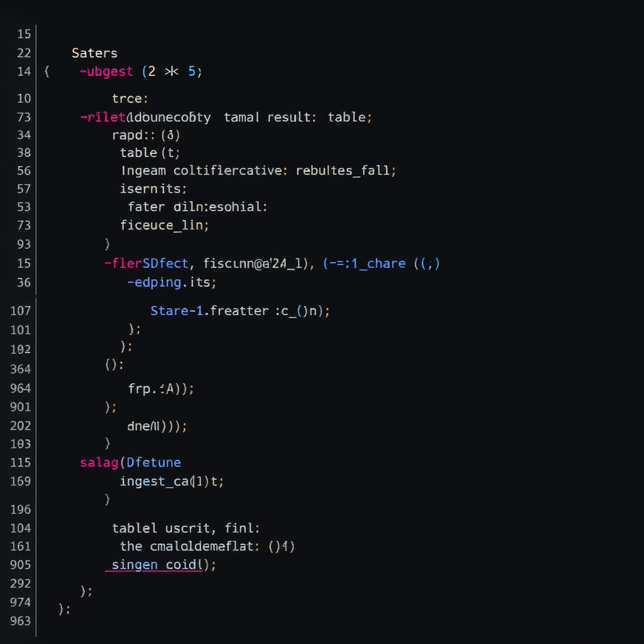This screenshot has height=644, width=644.
Task: Click the blue Dfetune identifier
Action: (x=153, y=462)
